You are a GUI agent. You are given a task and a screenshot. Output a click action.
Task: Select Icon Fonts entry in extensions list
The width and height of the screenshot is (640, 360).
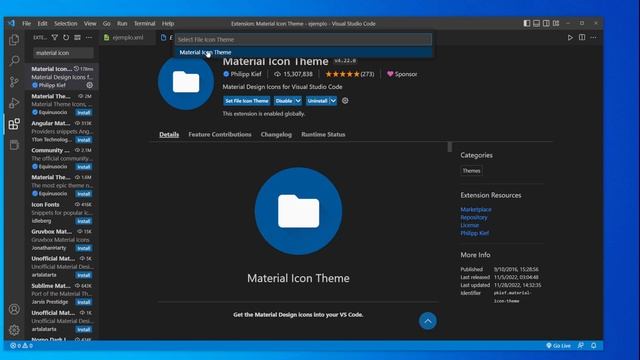[62, 213]
